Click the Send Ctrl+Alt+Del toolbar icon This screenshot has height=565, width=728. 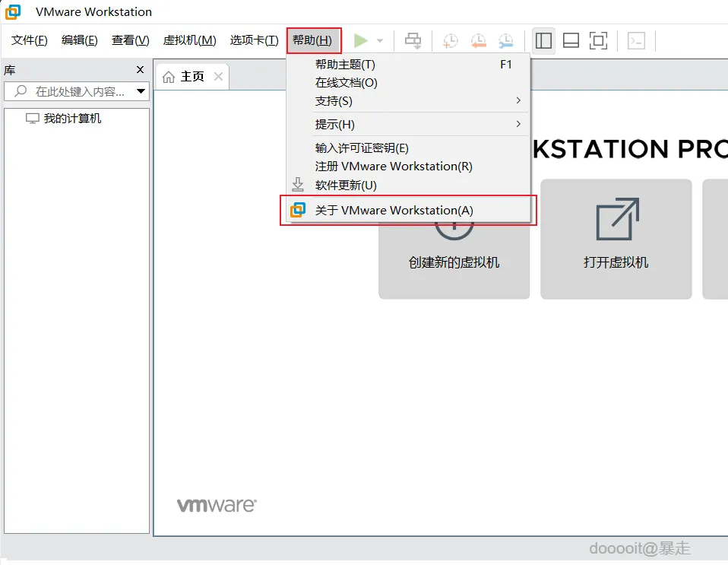point(413,40)
